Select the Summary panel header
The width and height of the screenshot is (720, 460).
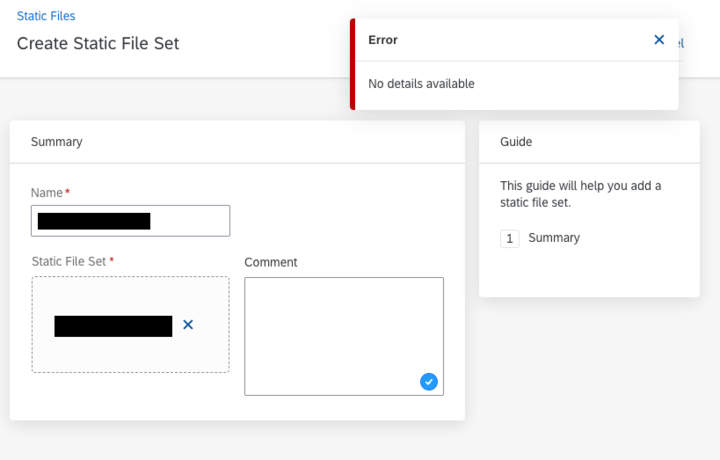pos(56,141)
